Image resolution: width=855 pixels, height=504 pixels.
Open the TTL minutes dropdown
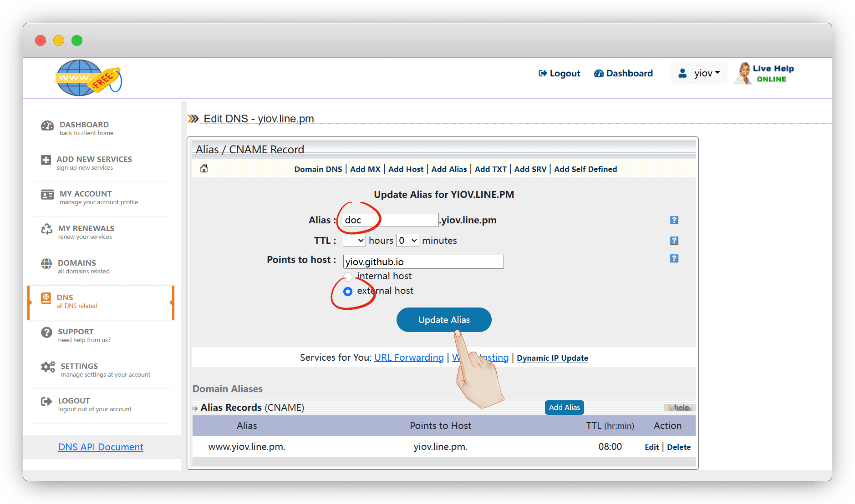click(x=407, y=241)
